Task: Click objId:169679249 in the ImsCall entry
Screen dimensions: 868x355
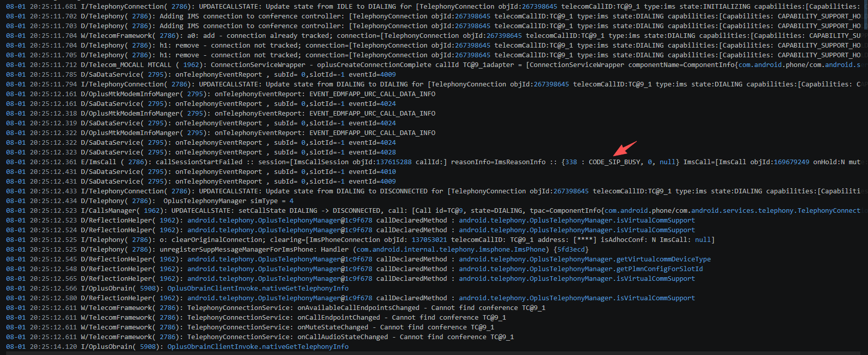Action: click(x=780, y=162)
